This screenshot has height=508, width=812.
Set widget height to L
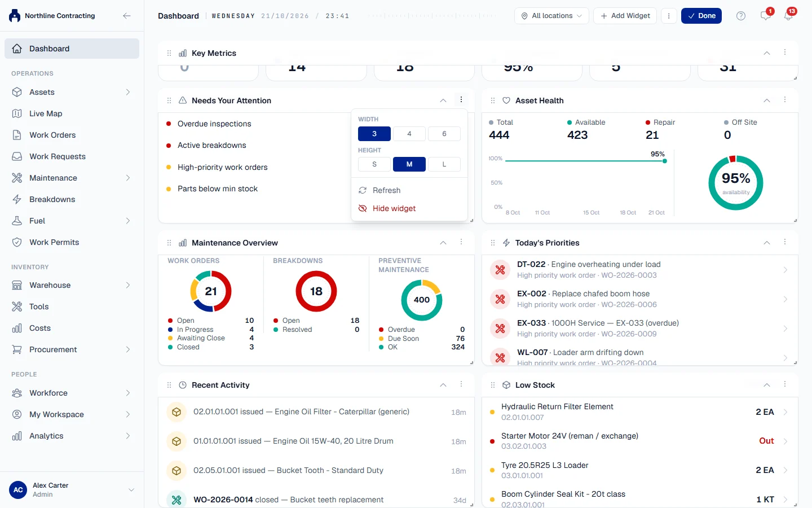point(444,164)
